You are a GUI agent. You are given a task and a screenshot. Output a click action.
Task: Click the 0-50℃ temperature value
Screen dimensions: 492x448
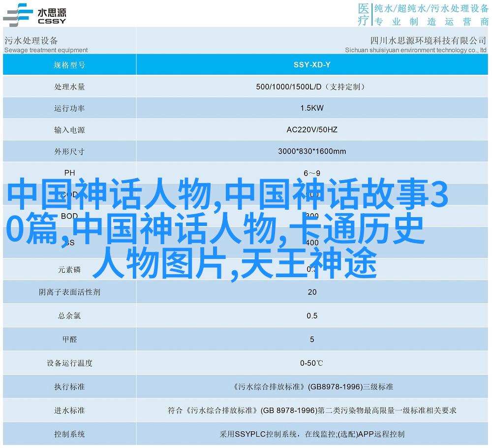(311, 363)
